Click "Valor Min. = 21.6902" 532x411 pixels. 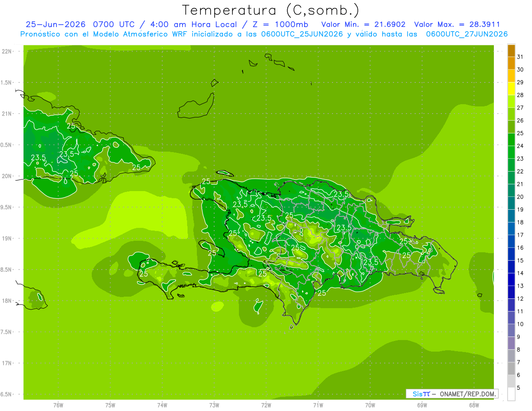click(364, 24)
